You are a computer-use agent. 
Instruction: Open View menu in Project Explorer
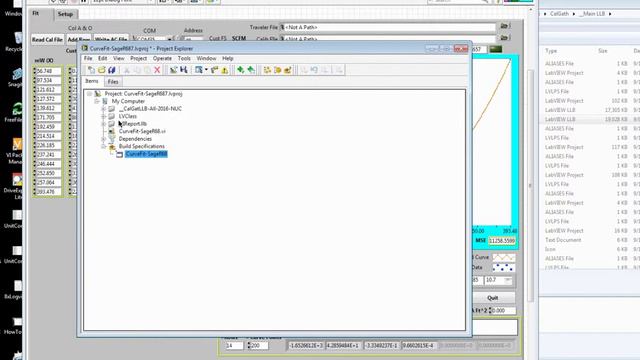(x=118, y=58)
